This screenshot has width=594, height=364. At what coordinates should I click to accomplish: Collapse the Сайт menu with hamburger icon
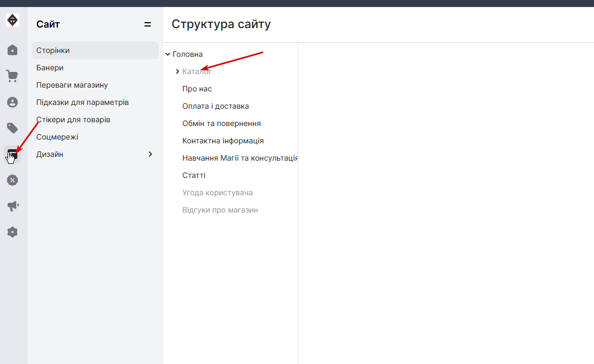coord(148,24)
